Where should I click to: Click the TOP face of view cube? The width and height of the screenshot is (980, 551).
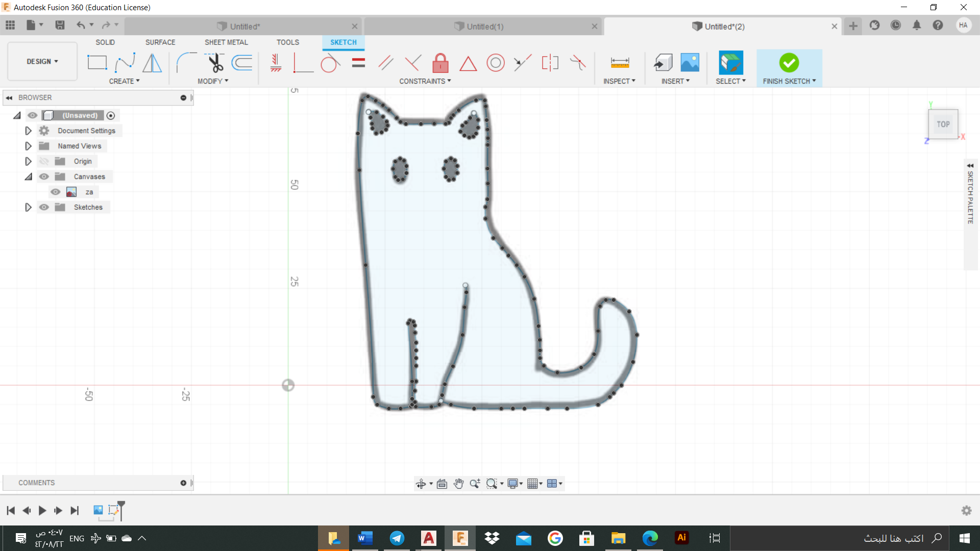click(x=943, y=124)
